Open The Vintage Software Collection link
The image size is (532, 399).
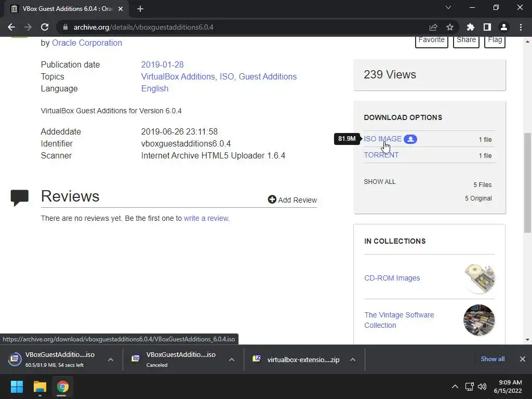click(x=399, y=320)
